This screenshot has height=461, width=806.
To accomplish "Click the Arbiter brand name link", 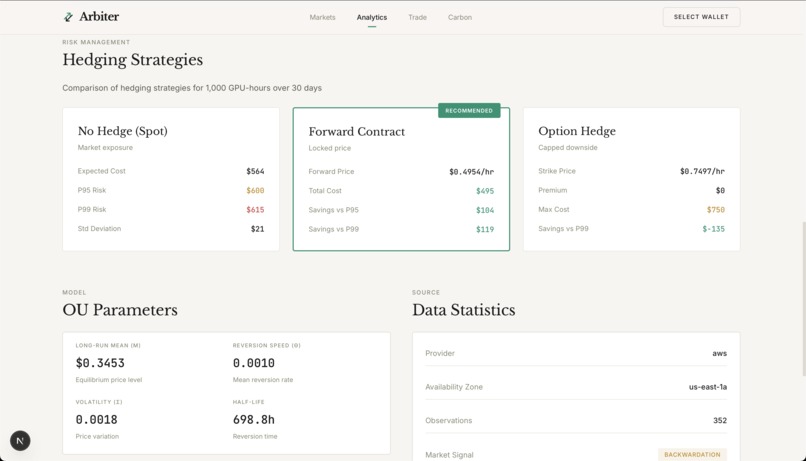I will [x=99, y=16].
